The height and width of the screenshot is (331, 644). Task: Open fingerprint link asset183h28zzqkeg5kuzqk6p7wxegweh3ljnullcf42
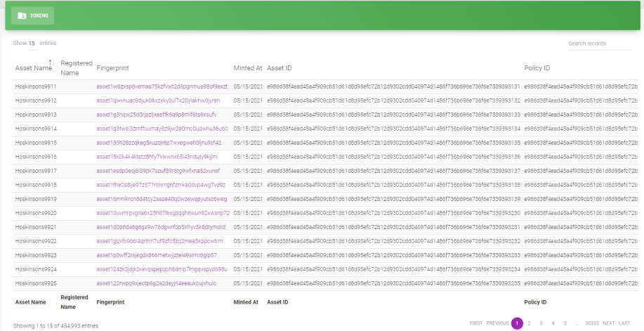(159, 143)
